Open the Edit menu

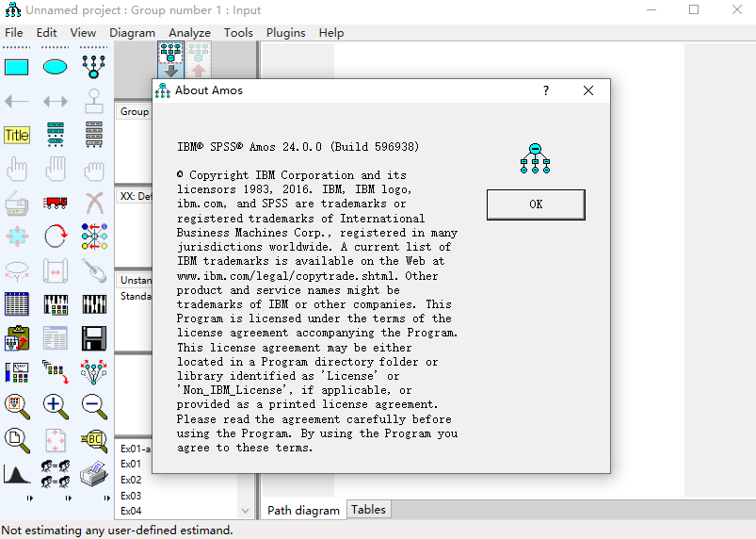(46, 33)
